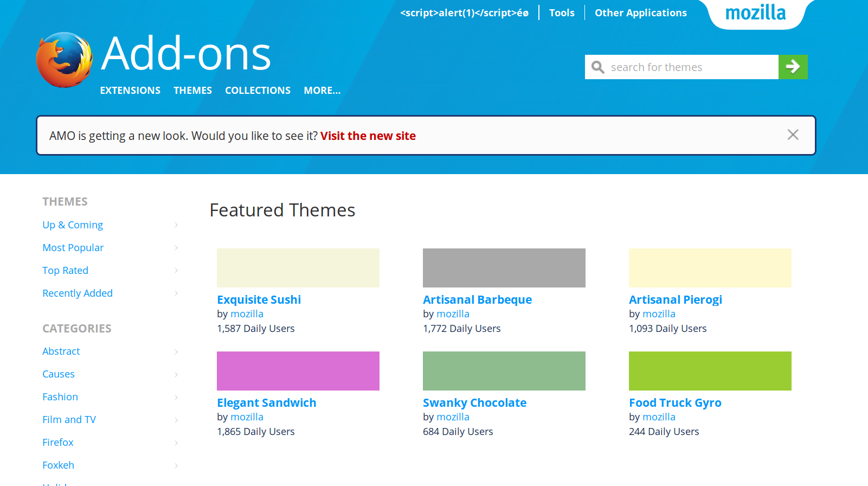Open the Exquisite Sushi theme title
The height and width of the screenshot is (486, 868).
(259, 300)
